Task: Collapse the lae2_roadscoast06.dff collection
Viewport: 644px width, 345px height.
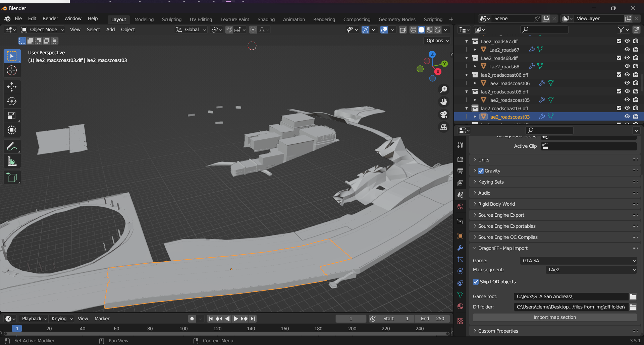Action: tap(467, 75)
